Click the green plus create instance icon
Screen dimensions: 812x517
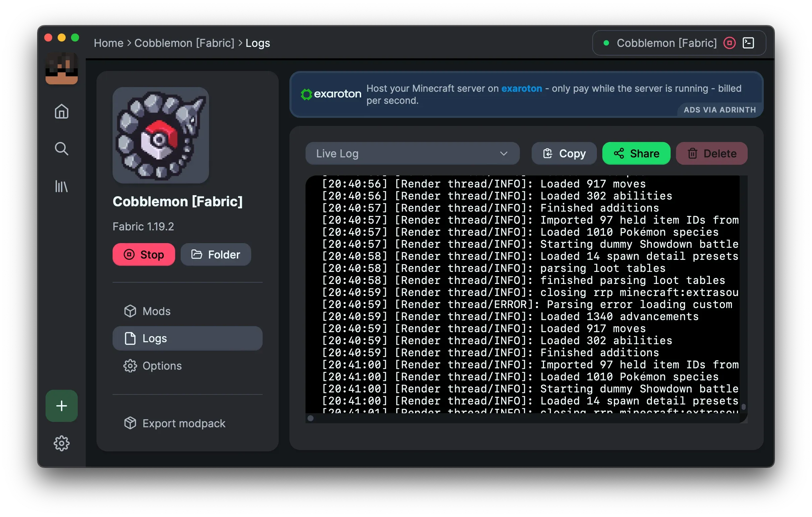click(61, 406)
